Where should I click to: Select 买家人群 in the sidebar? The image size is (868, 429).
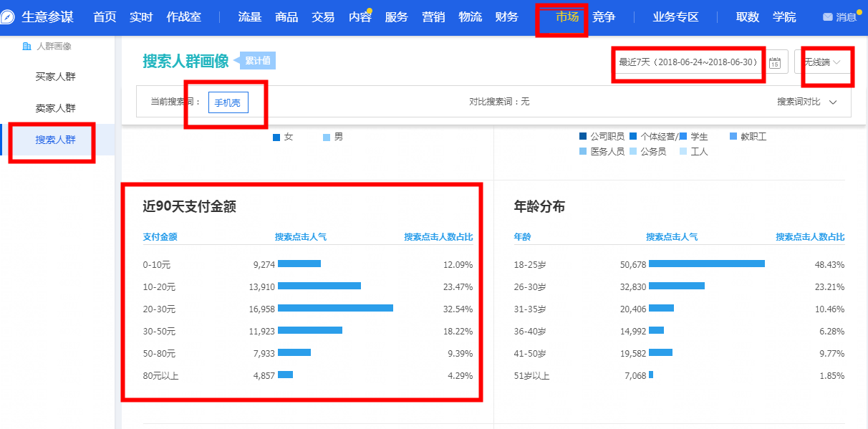point(55,77)
